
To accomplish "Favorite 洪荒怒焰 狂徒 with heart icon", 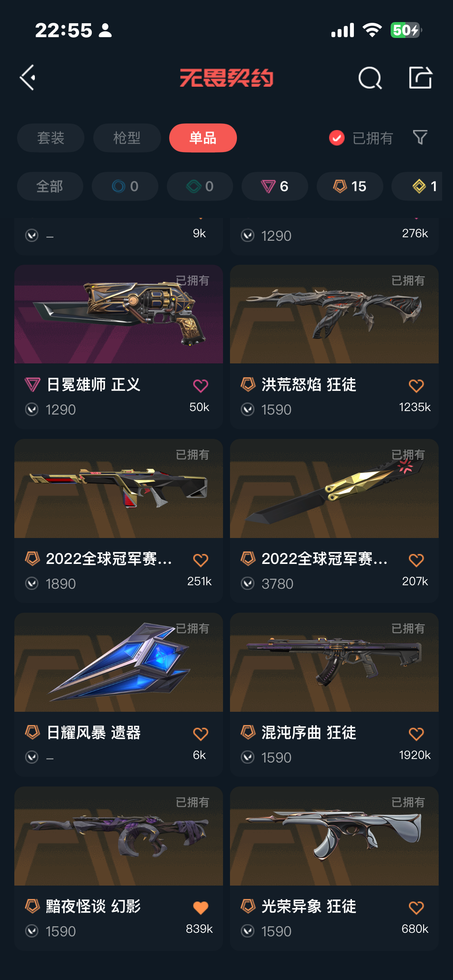I will 416,385.
